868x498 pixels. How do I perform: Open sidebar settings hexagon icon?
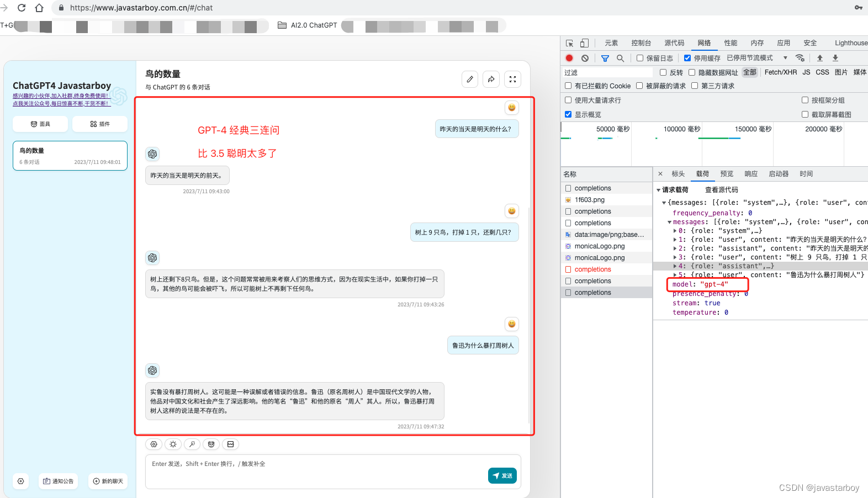click(x=21, y=481)
